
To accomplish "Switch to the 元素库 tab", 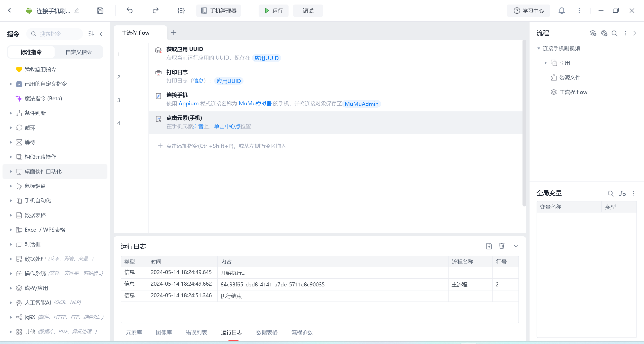I will coord(134,332).
